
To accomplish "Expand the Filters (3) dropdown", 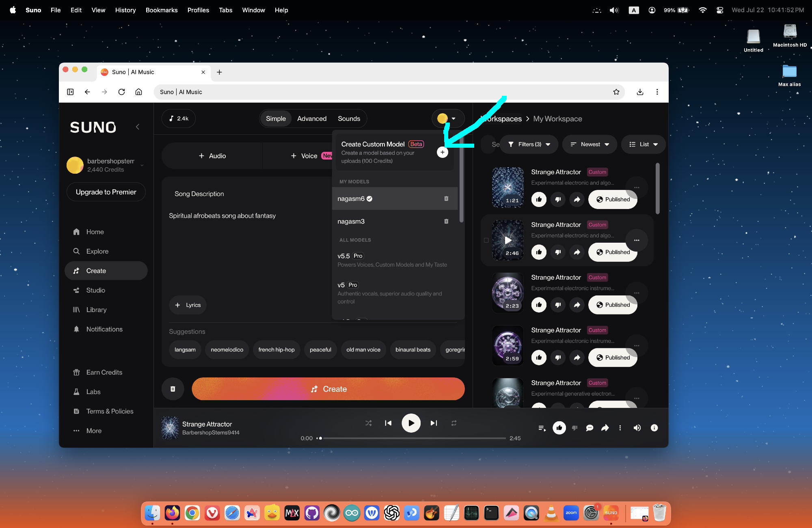I will pos(529,144).
